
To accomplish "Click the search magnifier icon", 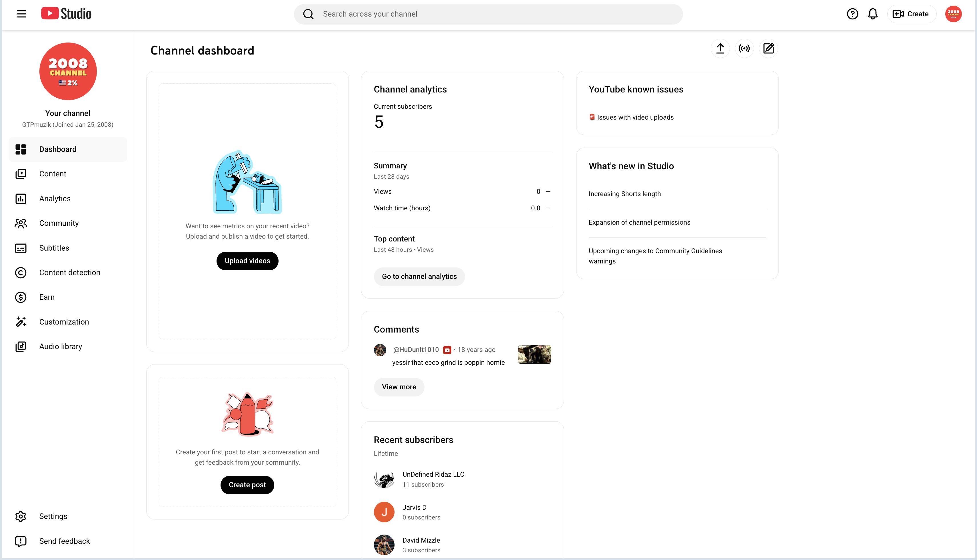I will 308,14.
